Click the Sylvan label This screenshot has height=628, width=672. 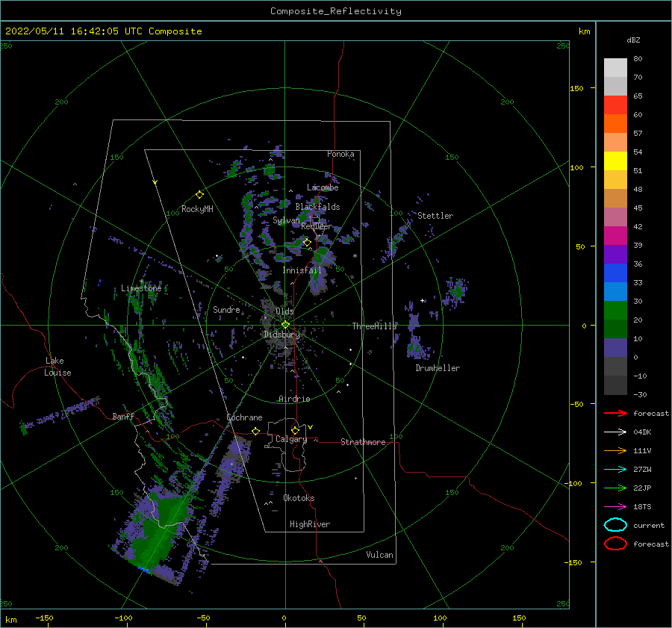(286, 221)
